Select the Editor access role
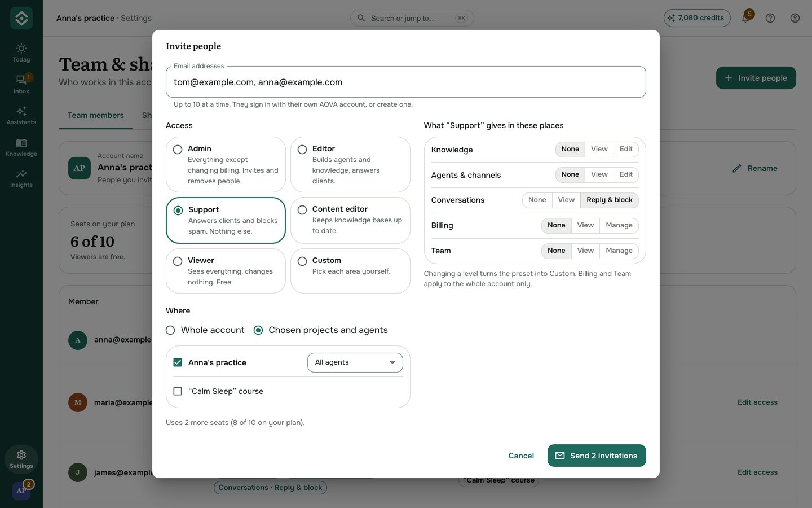This screenshot has height=508, width=812. (350, 164)
